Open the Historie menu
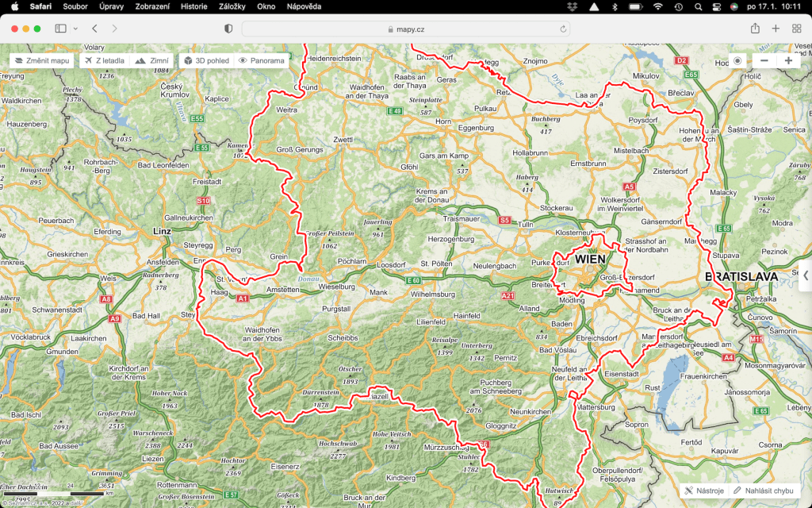The width and height of the screenshot is (812, 508). point(194,6)
